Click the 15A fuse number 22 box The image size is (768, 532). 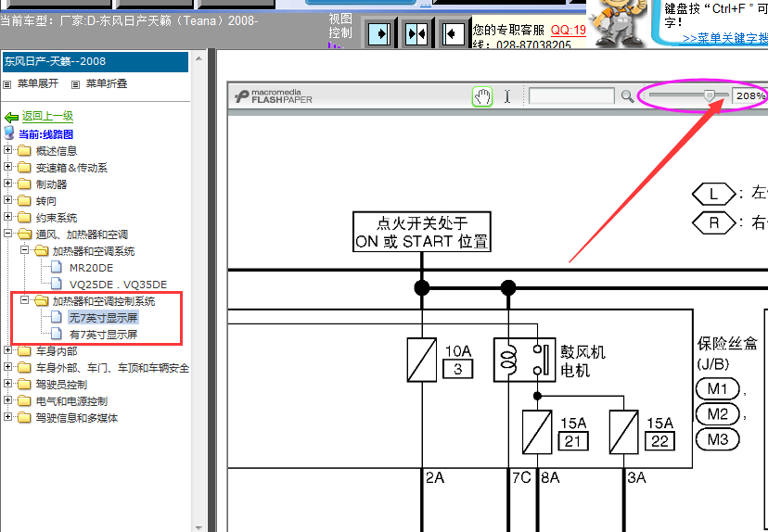coord(659,441)
